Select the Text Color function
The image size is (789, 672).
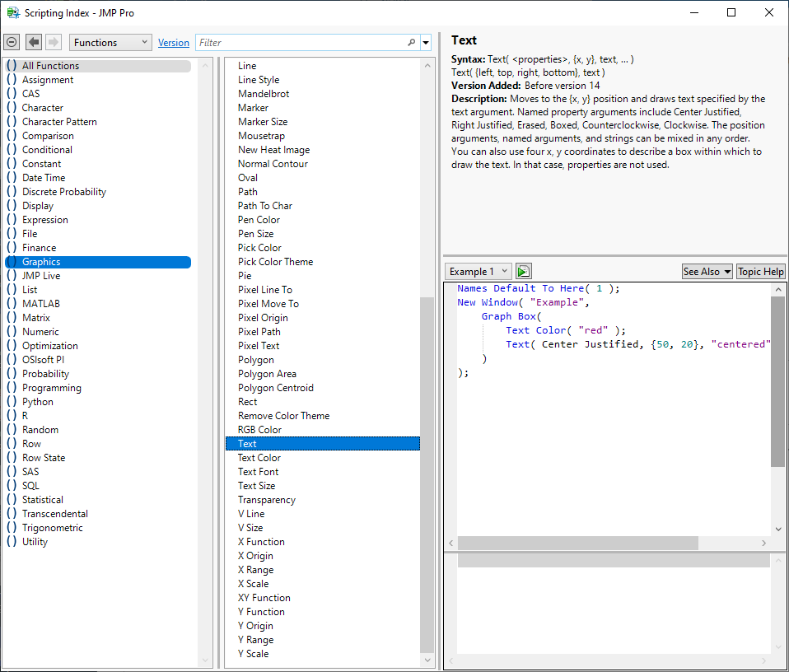258,457
